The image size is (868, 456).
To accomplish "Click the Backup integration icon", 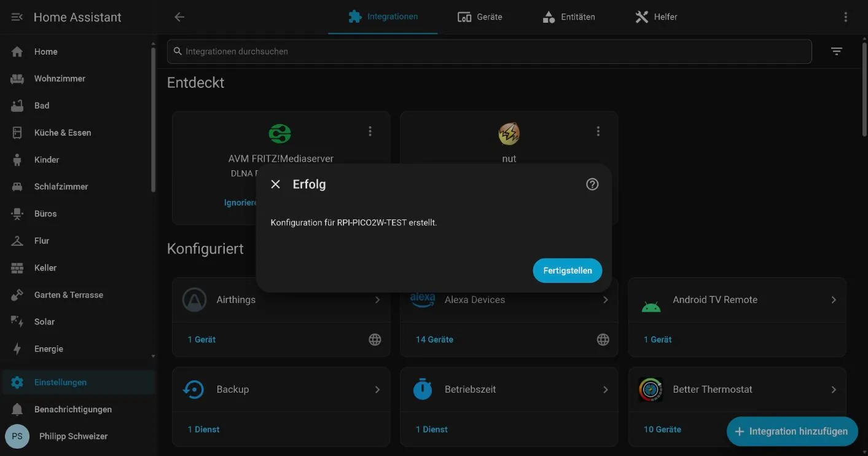I will pos(194,390).
